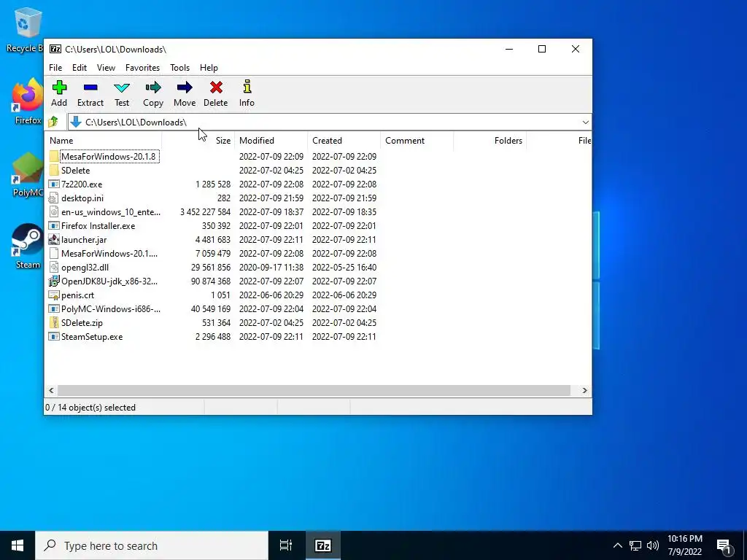
Task: Sort by the Created column header
Action: pyautogui.click(x=344, y=141)
